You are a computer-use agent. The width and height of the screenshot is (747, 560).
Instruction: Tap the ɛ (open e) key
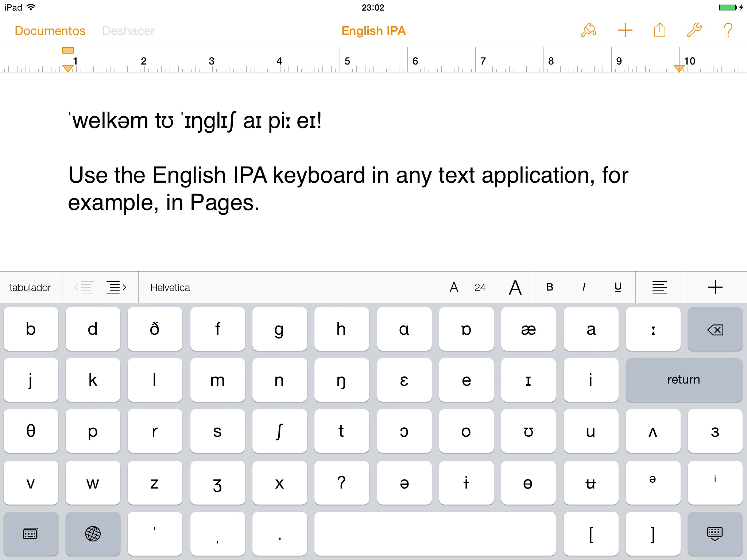405,380
